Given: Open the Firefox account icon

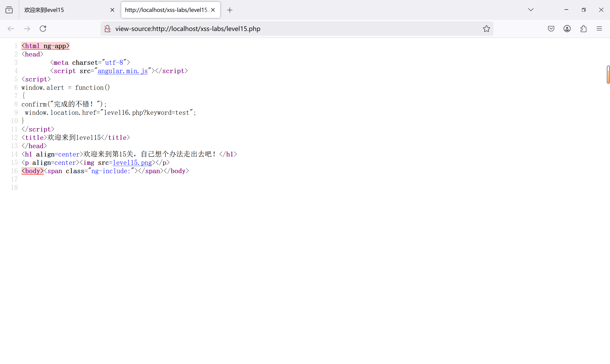Looking at the screenshot, I should click(567, 29).
